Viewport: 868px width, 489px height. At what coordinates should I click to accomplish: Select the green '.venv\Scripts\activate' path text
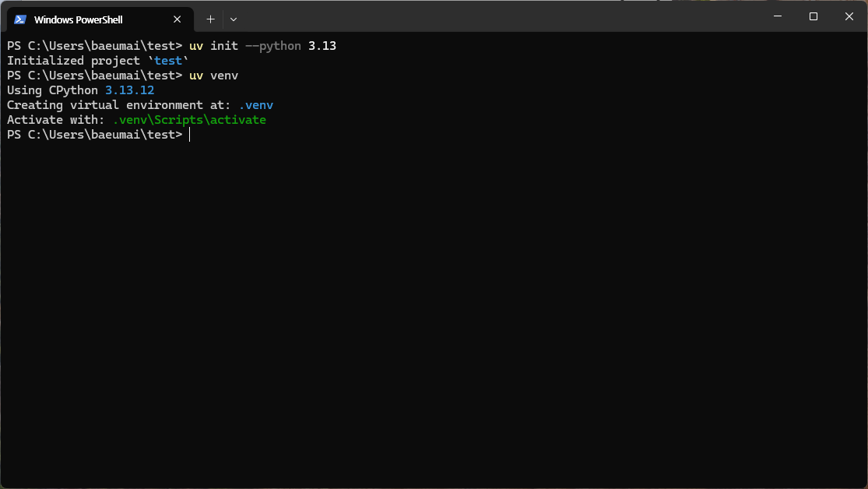[189, 119]
